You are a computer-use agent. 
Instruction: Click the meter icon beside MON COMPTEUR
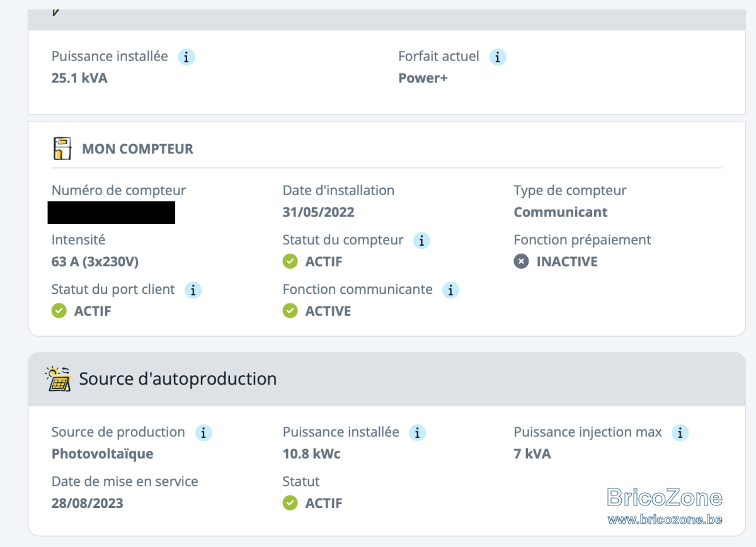click(61, 149)
